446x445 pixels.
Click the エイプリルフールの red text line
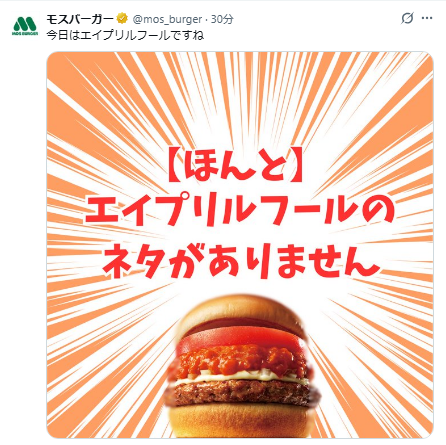[239, 210]
